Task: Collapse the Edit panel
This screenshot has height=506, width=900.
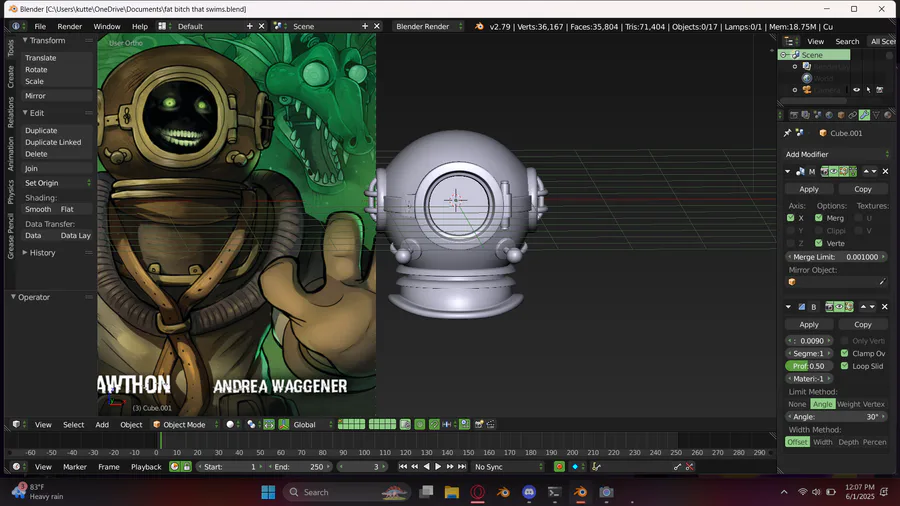Action: [x=25, y=113]
